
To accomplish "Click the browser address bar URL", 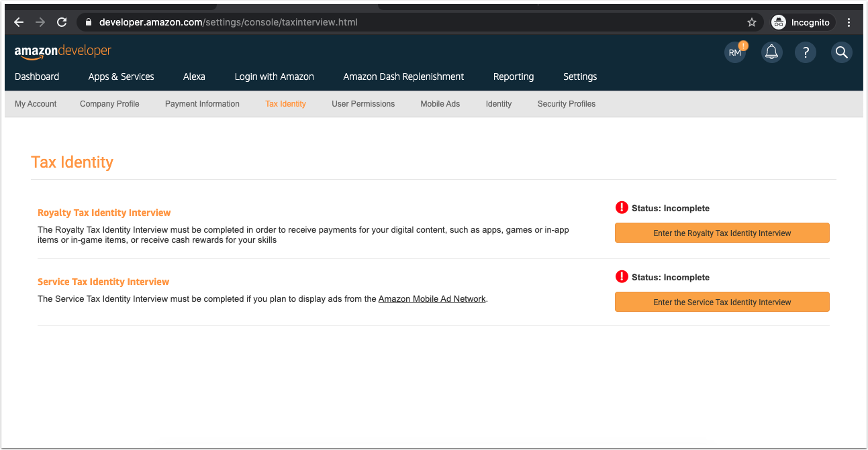I will coord(228,22).
